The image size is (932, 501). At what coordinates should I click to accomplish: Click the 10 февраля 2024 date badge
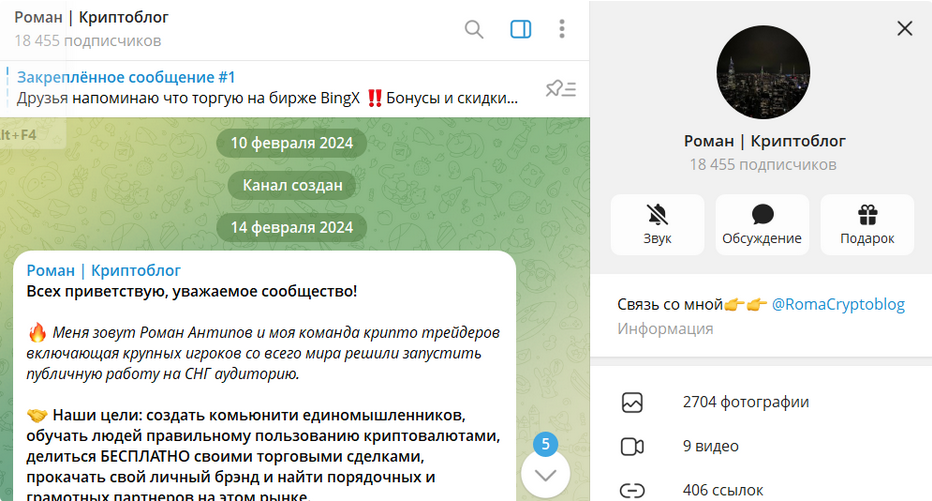pos(292,142)
